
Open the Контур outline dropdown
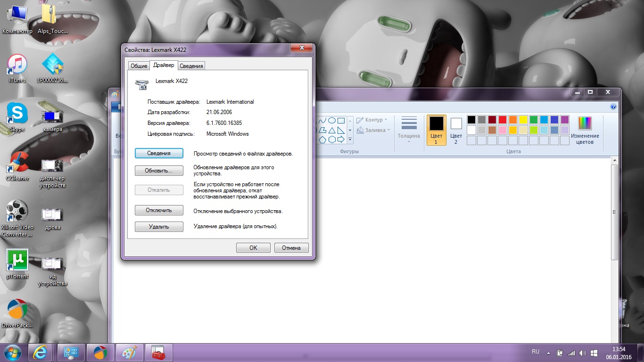pyautogui.click(x=372, y=120)
